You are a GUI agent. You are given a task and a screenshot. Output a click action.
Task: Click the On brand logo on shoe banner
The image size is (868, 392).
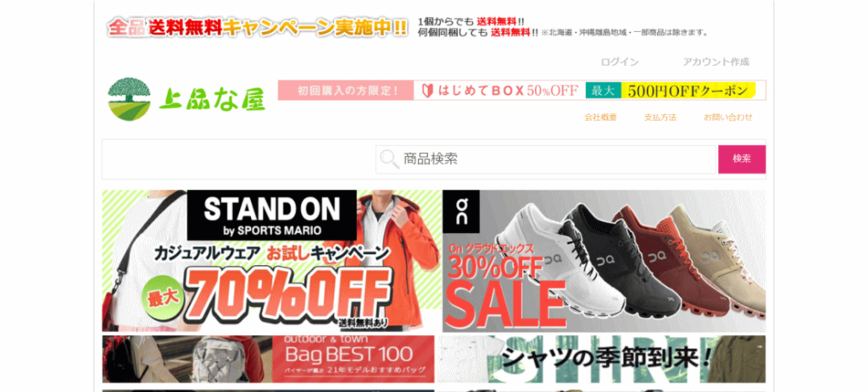point(460,211)
